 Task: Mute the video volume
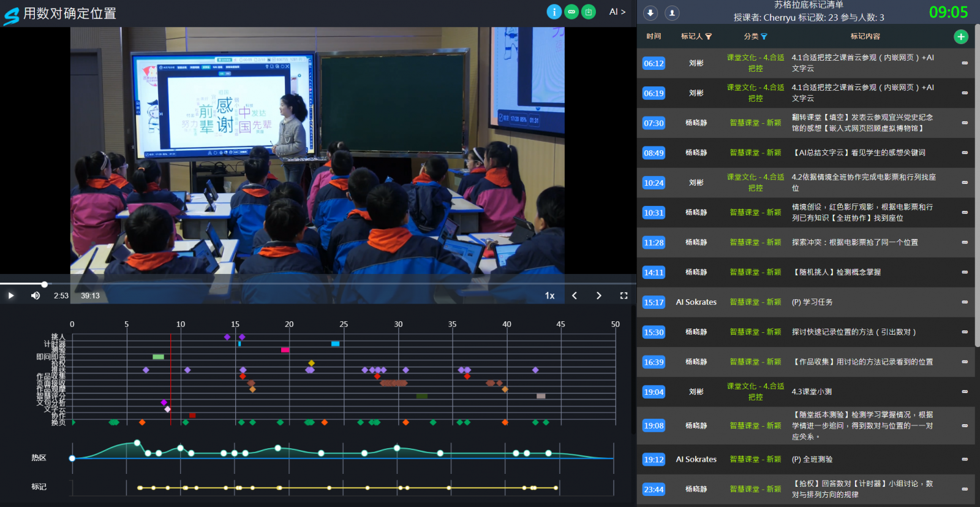click(36, 295)
